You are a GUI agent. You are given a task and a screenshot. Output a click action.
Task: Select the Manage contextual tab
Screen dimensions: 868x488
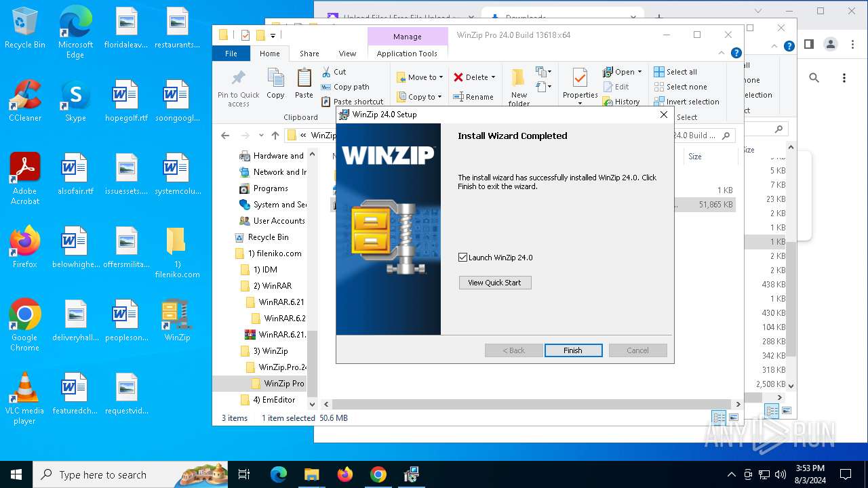[x=407, y=37]
